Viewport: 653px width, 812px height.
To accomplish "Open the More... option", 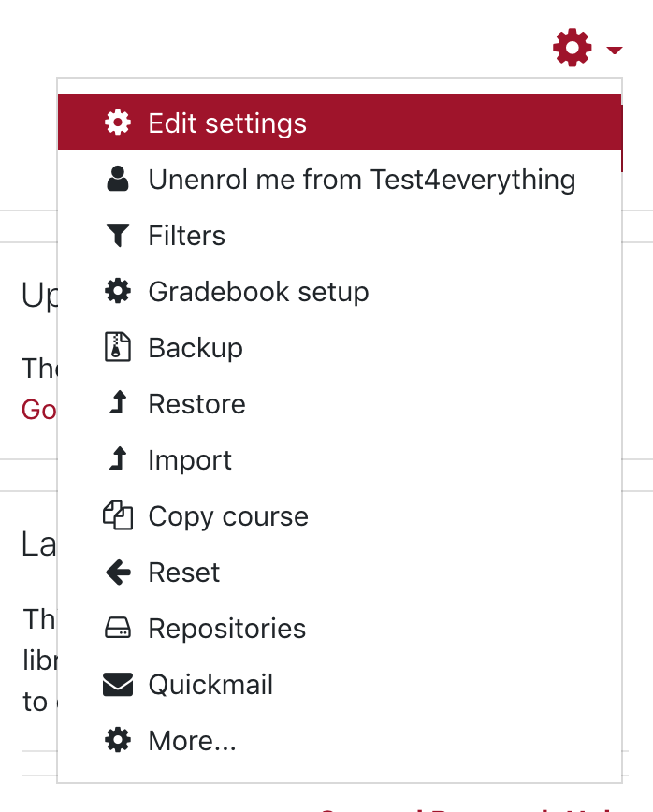I will (340, 741).
